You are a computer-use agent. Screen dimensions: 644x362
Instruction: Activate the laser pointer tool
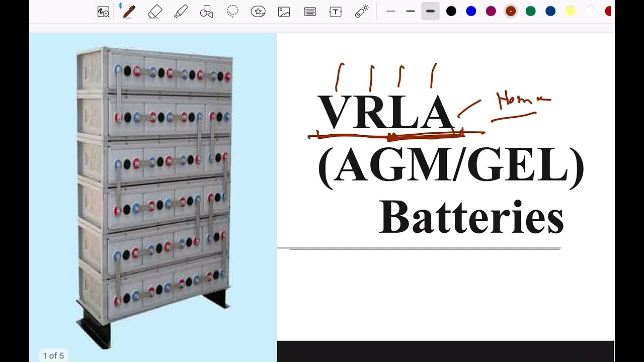(361, 12)
